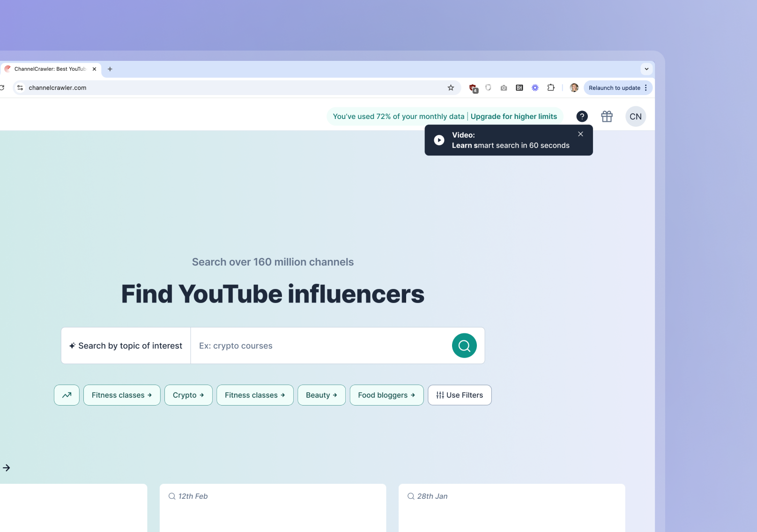Click the site info icon in address bar

tap(20, 88)
